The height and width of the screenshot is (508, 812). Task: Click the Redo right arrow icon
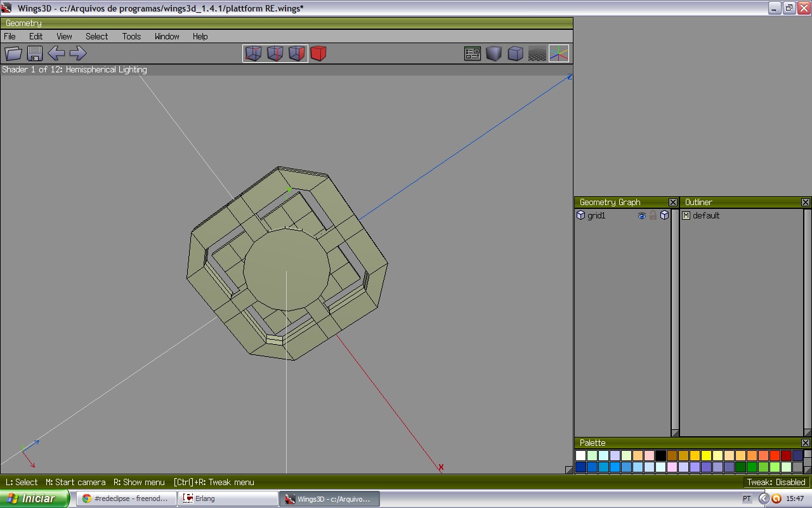78,54
